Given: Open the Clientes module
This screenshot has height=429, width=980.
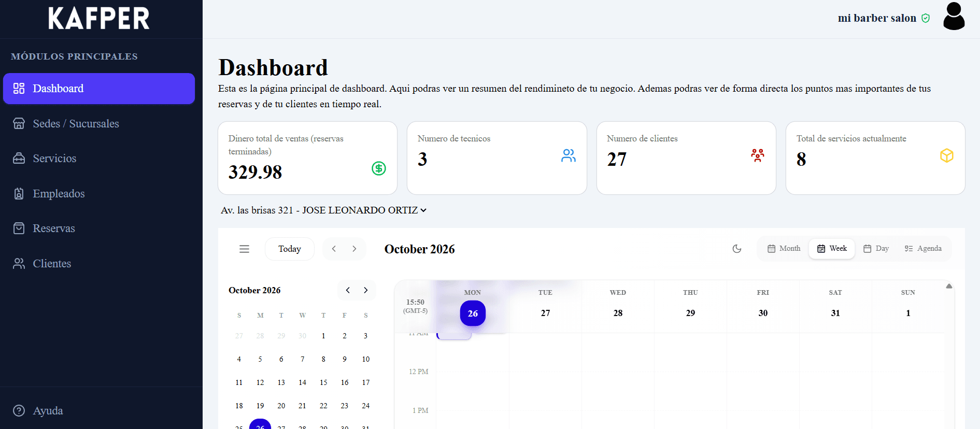Looking at the screenshot, I should [x=99, y=263].
